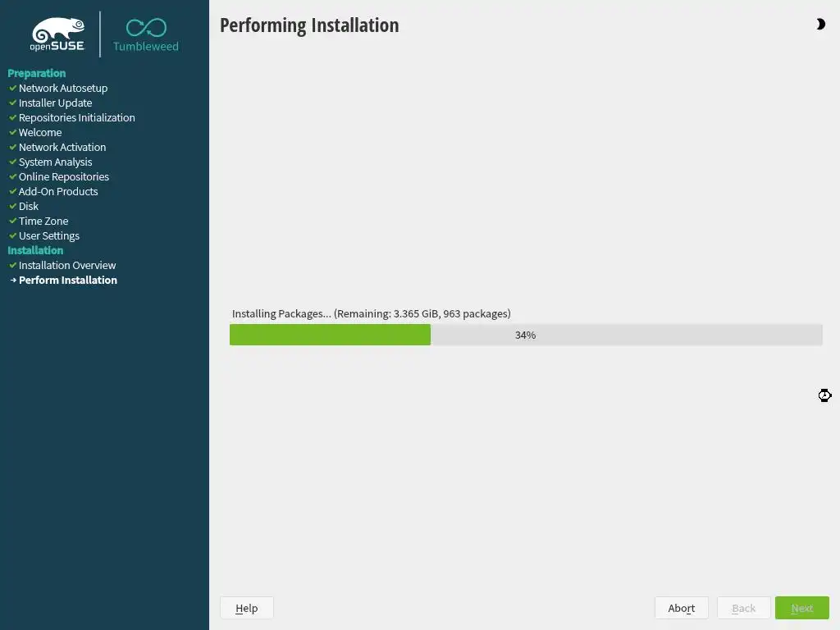Click the 34% installation progress bar
The width and height of the screenshot is (840, 630).
click(526, 335)
